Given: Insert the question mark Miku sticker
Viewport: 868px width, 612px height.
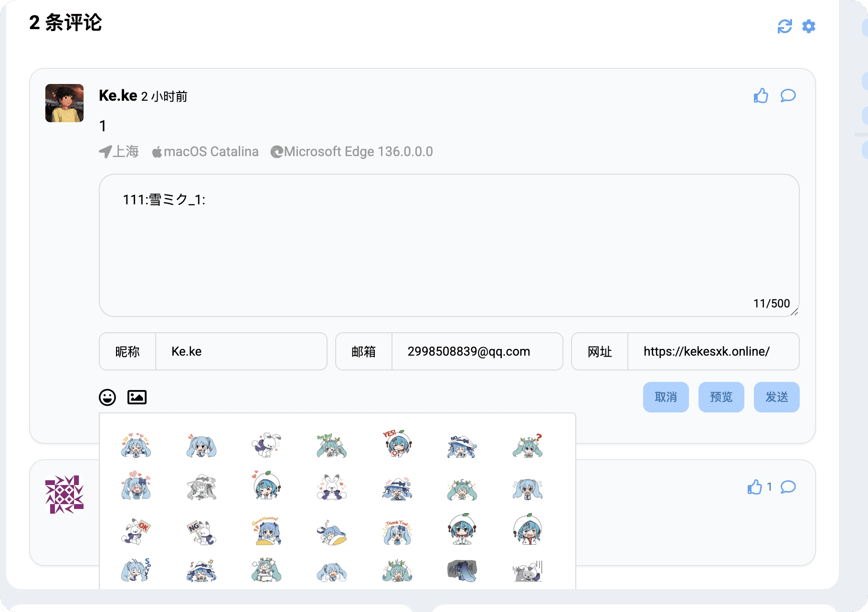Looking at the screenshot, I should point(528,445).
